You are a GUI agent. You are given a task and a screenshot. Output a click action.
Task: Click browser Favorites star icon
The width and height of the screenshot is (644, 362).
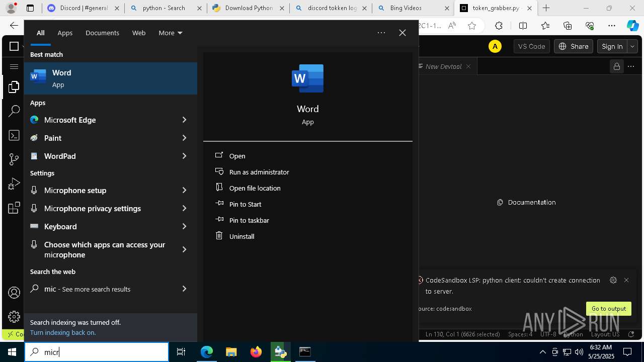click(x=472, y=26)
